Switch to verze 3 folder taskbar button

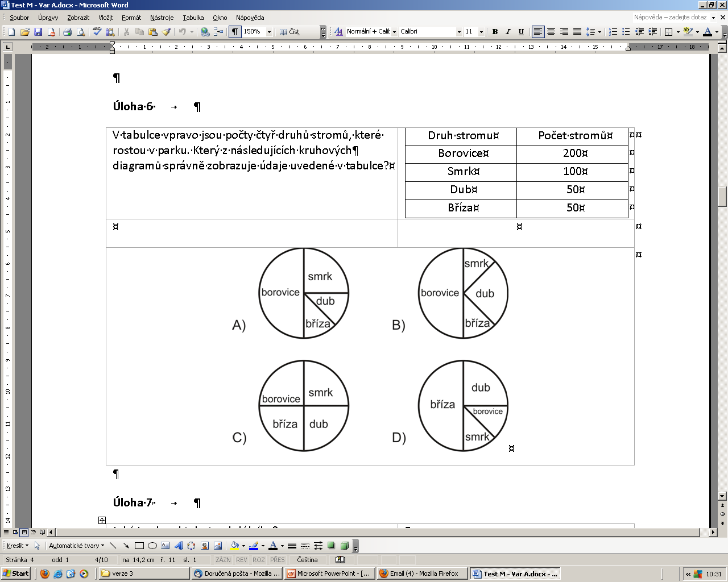(x=144, y=573)
